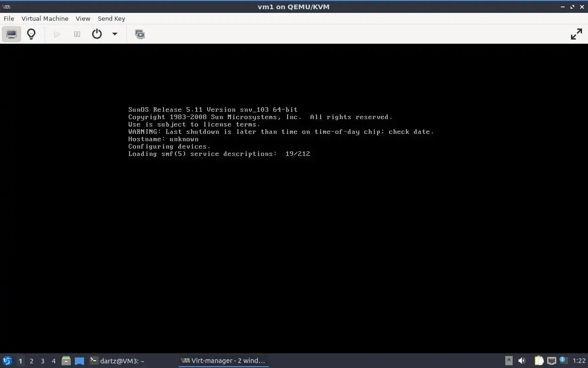
Task: Open the clipboard manager tray icon
Action: (x=539, y=361)
